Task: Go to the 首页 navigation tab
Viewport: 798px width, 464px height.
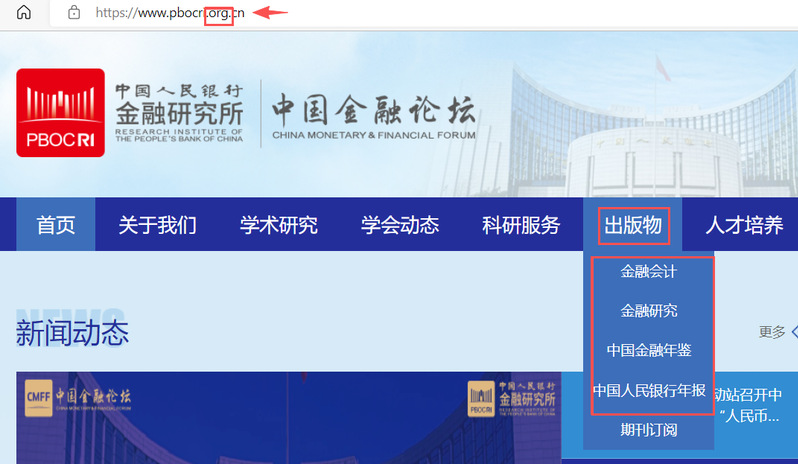Action: tap(56, 225)
